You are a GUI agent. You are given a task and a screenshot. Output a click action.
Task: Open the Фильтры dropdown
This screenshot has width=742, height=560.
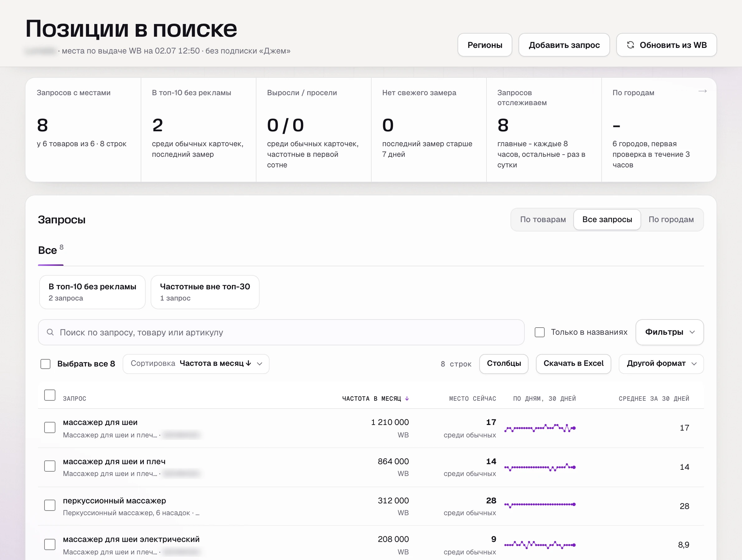coord(669,332)
